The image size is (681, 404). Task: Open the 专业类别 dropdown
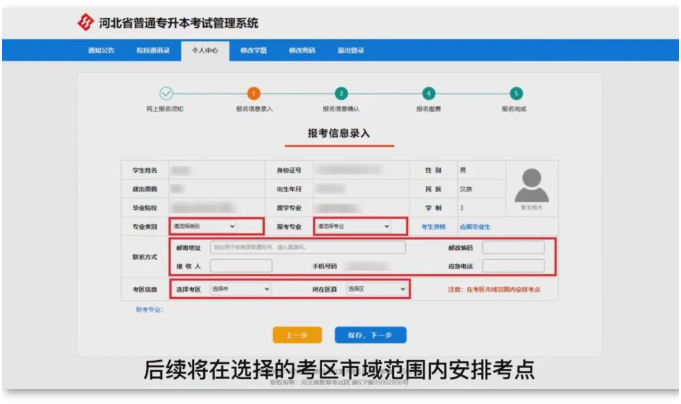coord(205,227)
